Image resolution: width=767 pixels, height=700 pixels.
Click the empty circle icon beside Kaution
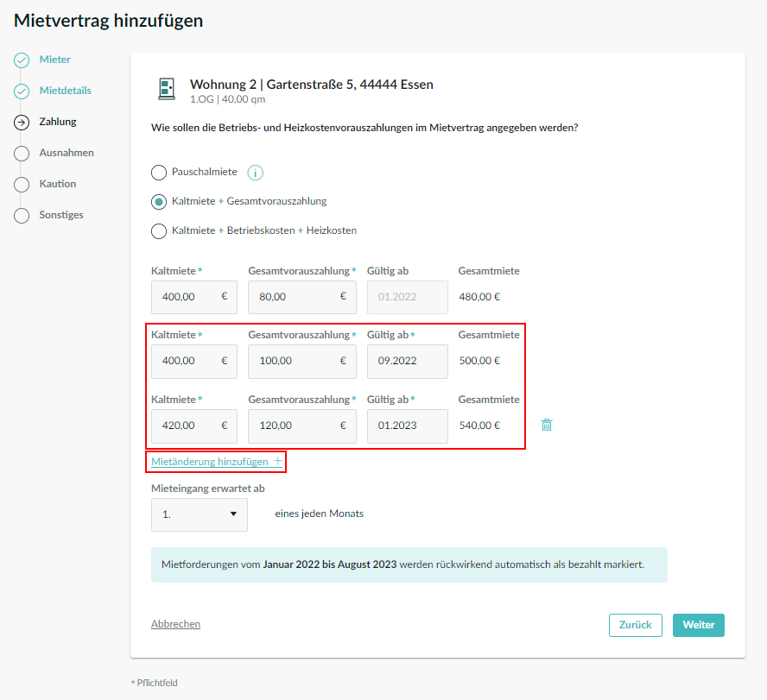[x=22, y=185]
